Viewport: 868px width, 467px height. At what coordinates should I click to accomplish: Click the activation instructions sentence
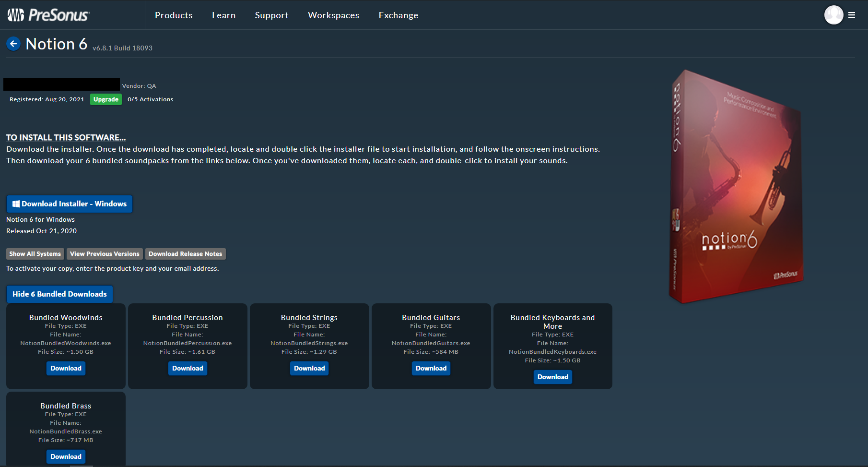coord(113,268)
